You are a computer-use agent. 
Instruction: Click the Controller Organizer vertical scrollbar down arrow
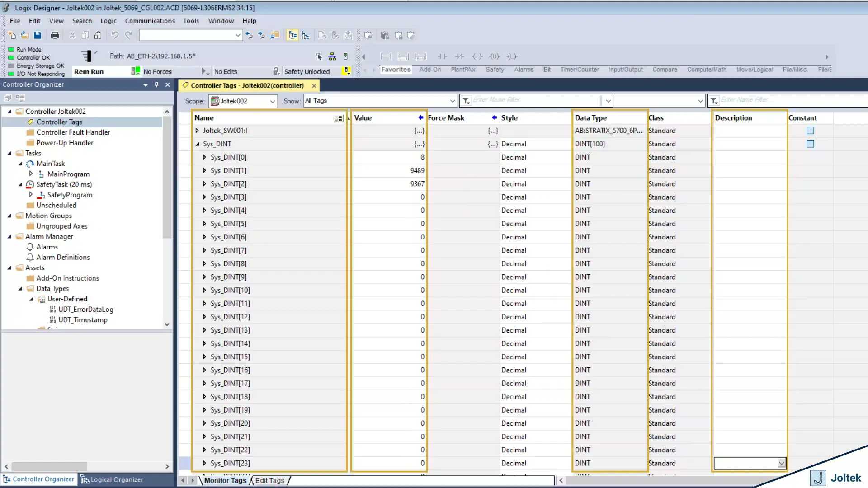coord(167,324)
